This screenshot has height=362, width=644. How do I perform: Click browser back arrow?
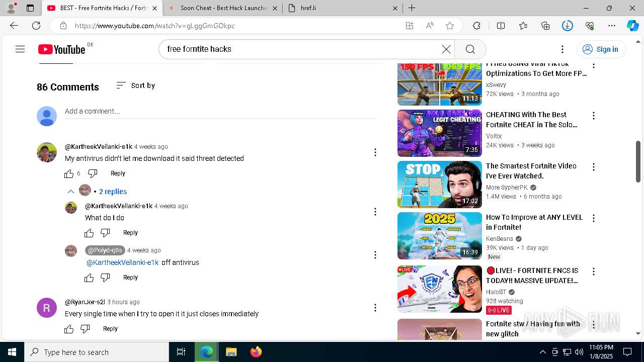click(x=14, y=26)
